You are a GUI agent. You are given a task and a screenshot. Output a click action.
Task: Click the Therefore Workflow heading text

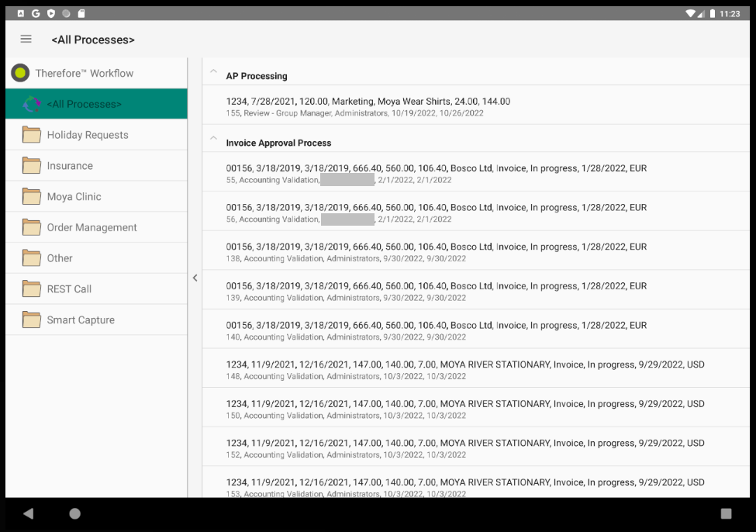coord(85,74)
